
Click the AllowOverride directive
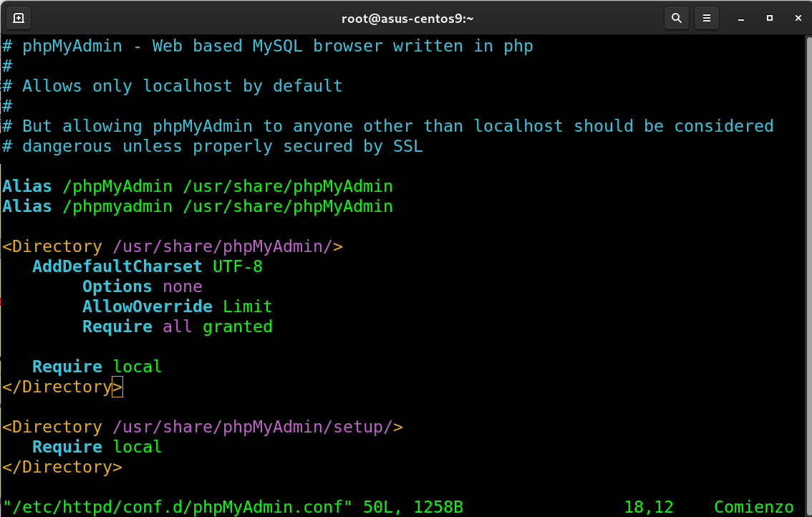tap(147, 306)
